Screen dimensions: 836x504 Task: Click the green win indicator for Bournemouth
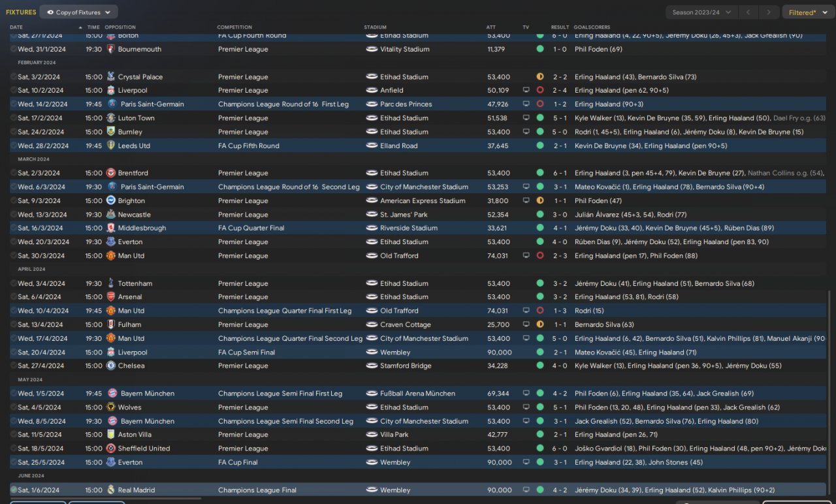(540, 49)
